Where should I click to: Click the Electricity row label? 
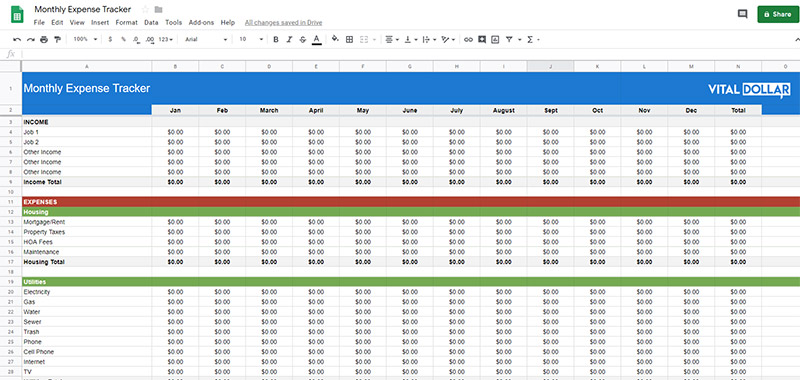(37, 292)
